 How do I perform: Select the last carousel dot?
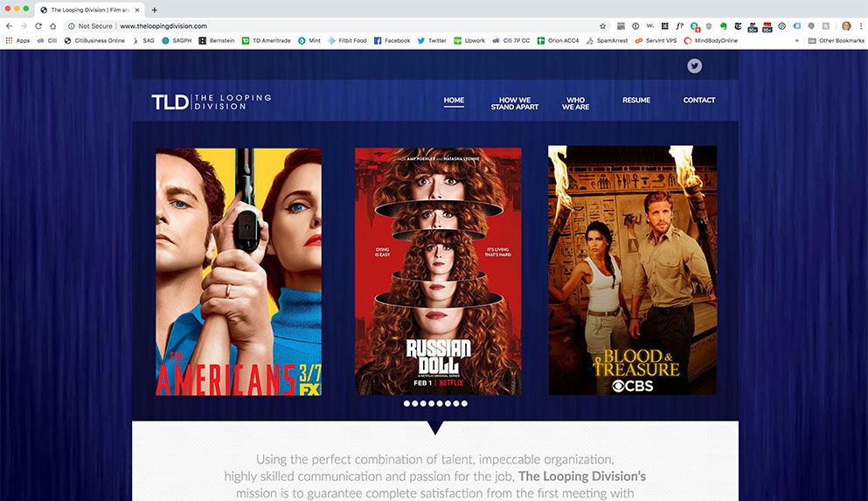point(464,404)
